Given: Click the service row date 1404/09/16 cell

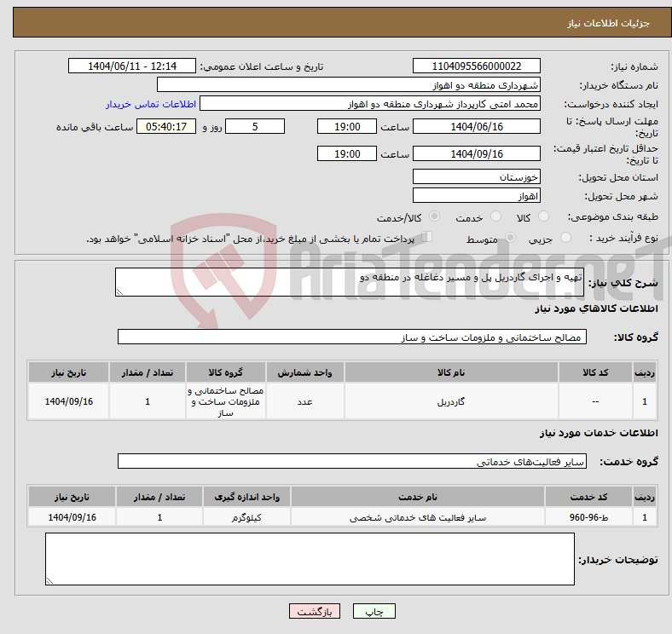Looking at the screenshot, I should pyautogui.click(x=72, y=517).
